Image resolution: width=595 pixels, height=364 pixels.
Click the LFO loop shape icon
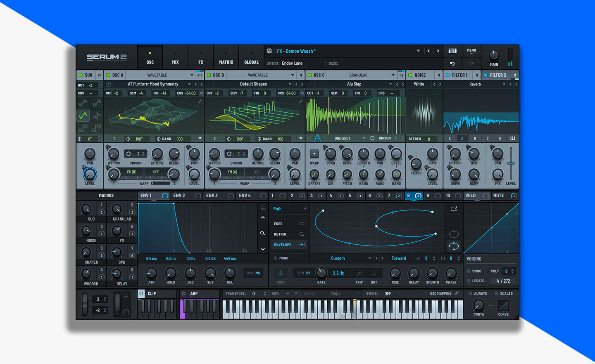454,234
